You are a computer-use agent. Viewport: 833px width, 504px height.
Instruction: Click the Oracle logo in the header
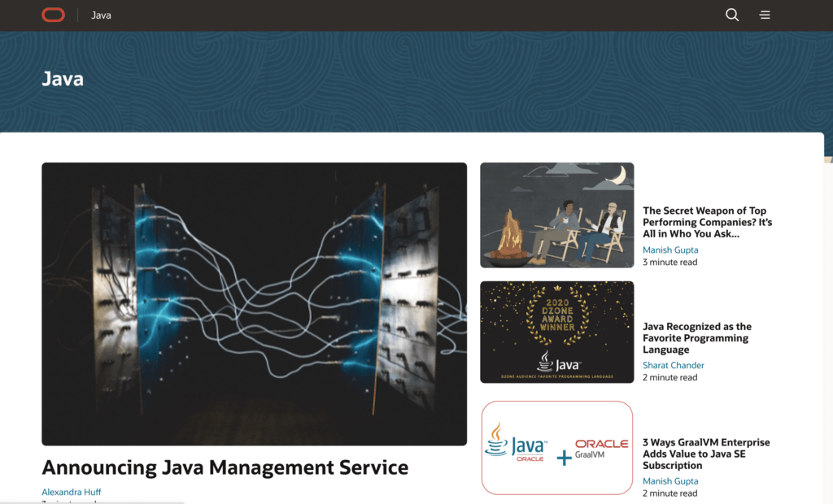point(52,15)
